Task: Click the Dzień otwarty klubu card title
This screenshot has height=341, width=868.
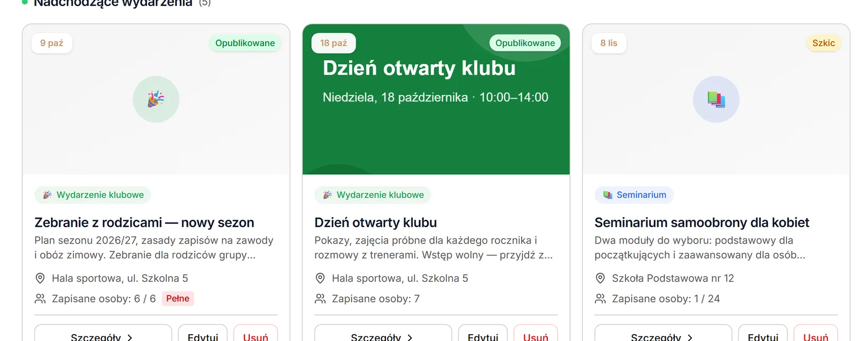Action: coord(376,222)
